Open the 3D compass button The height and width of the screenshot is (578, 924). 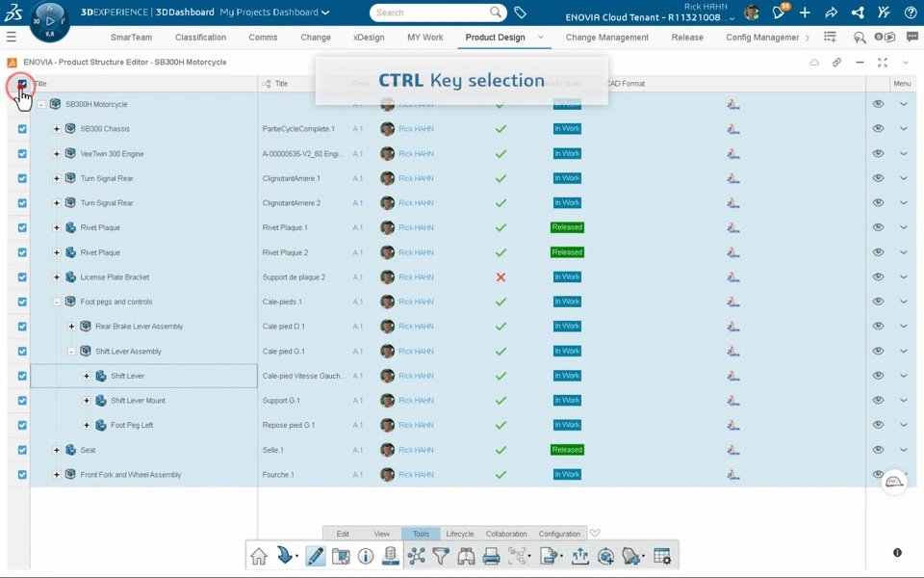coord(49,22)
